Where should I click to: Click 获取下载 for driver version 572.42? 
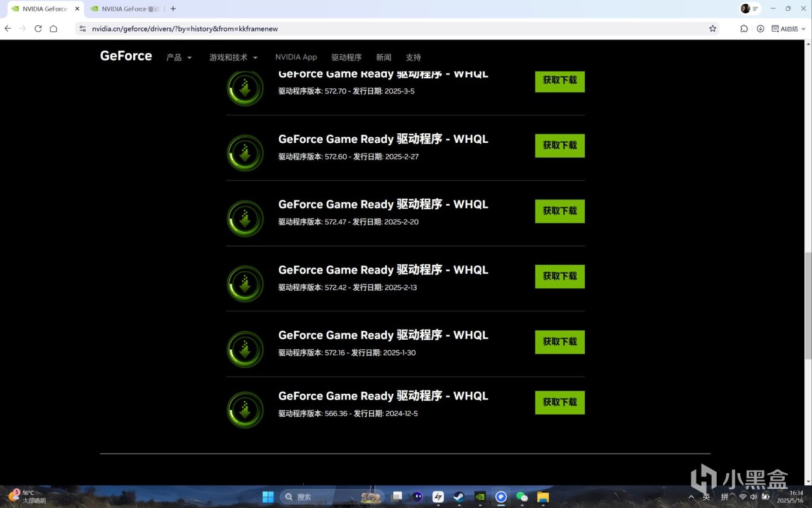tap(560, 276)
